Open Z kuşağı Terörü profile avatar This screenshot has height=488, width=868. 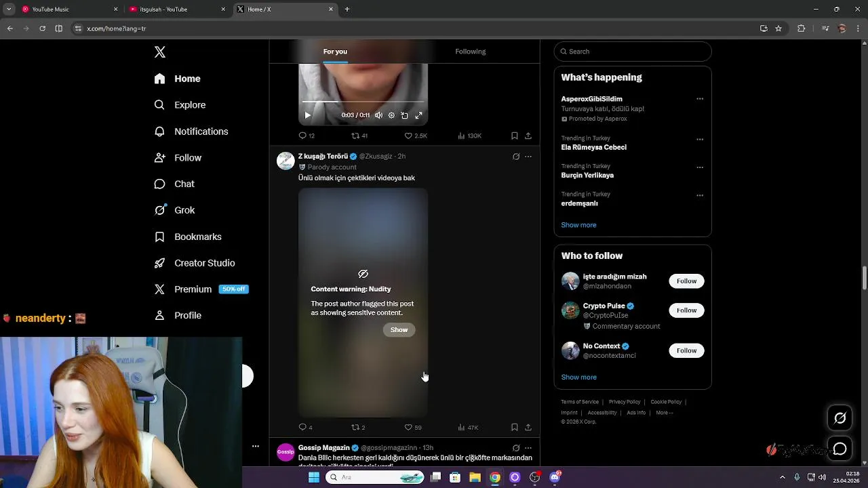pyautogui.click(x=285, y=161)
